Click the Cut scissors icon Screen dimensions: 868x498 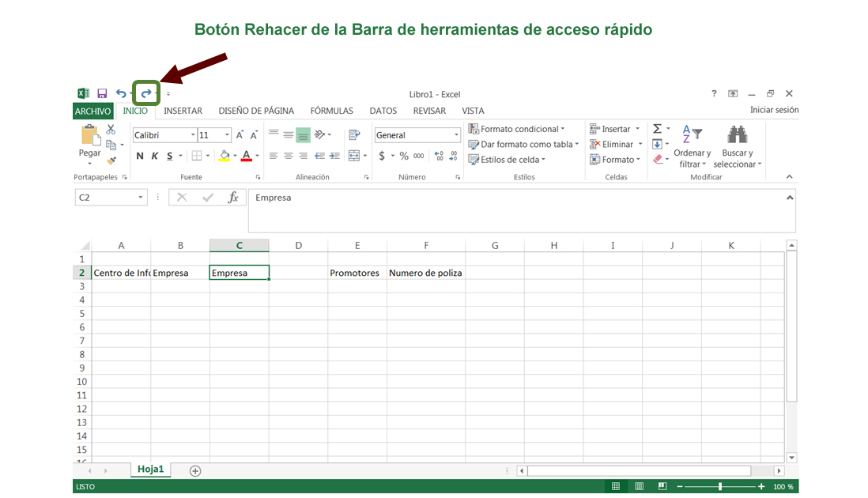[x=111, y=130]
